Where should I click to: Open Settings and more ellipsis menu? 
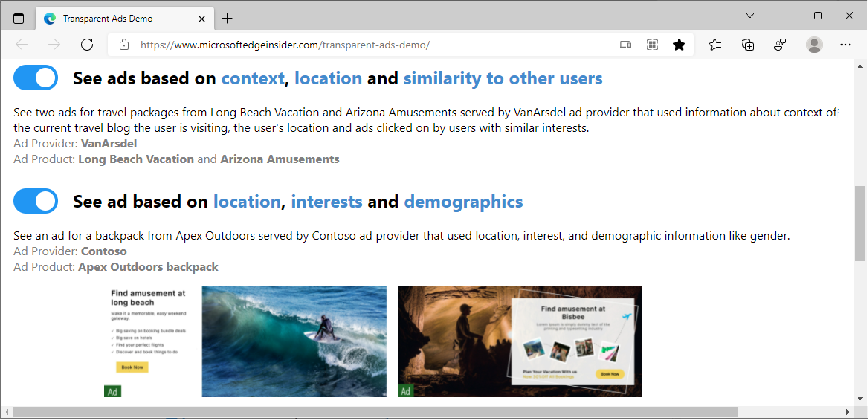pos(845,45)
